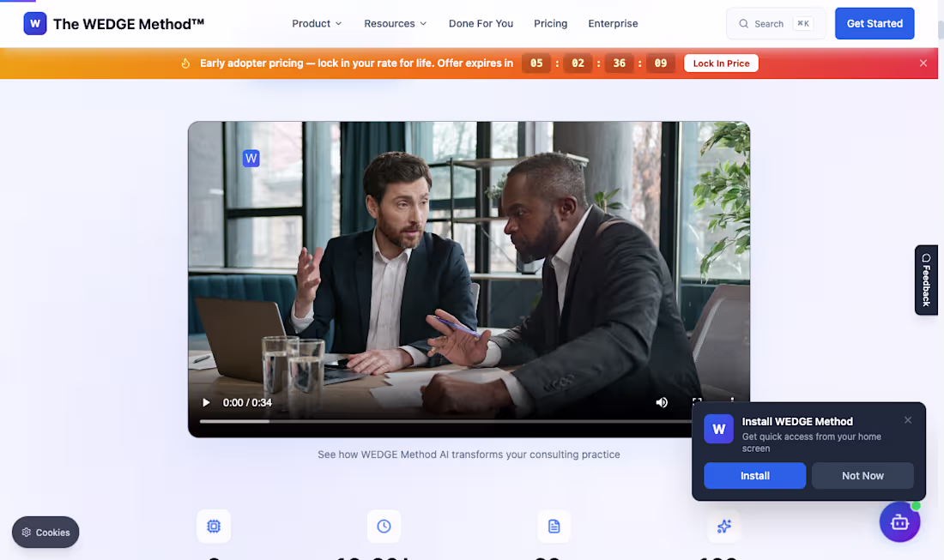Click the video progress bar
The width and height of the screenshot is (944, 560).
pos(445,422)
